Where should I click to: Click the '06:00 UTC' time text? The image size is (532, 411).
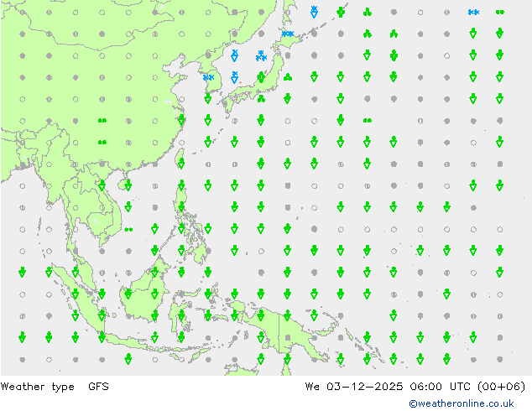440,387
